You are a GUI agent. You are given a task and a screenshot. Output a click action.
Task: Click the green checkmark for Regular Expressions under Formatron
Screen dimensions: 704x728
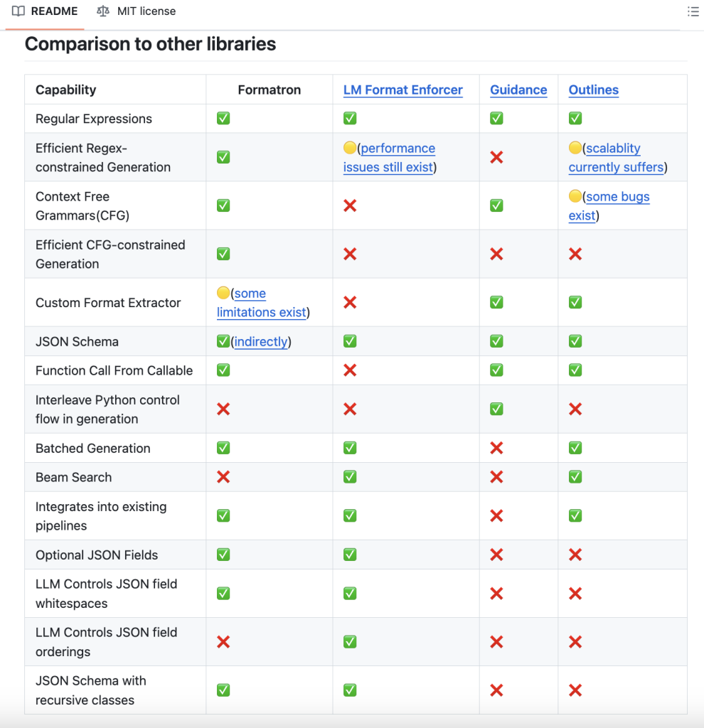[223, 118]
